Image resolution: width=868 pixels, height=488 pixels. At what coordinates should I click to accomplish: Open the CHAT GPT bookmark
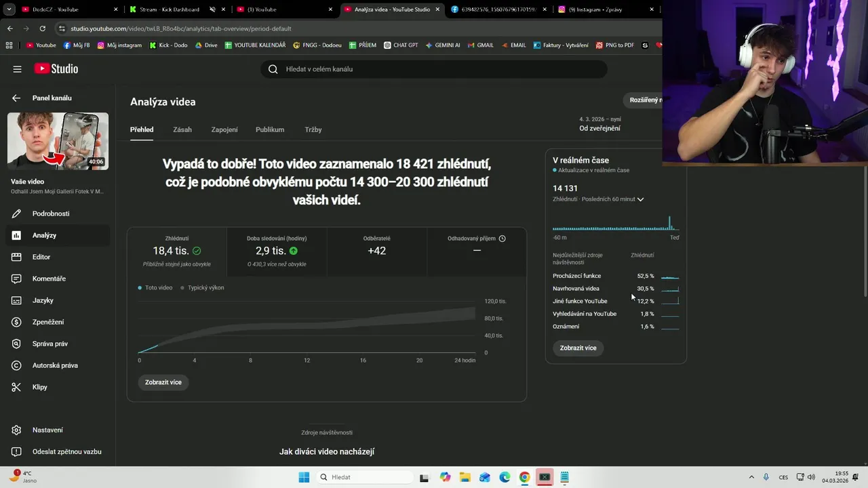click(401, 45)
